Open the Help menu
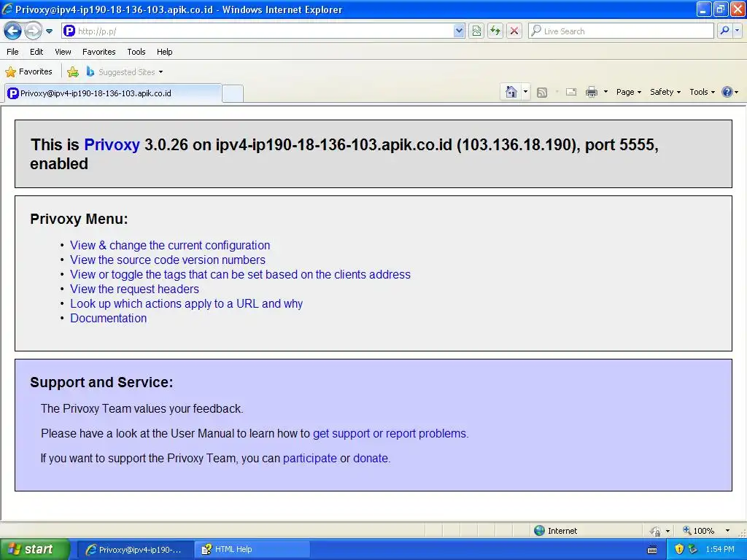This screenshot has width=747, height=560. coord(164,52)
